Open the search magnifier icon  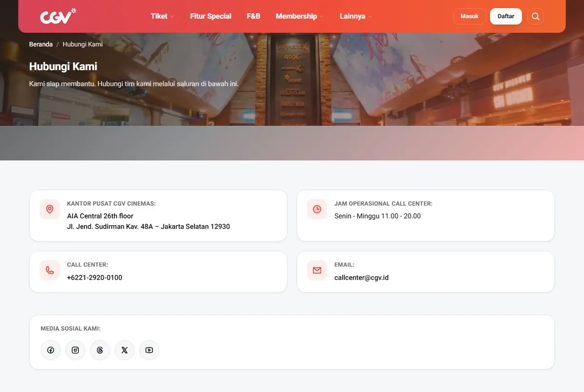click(x=535, y=16)
